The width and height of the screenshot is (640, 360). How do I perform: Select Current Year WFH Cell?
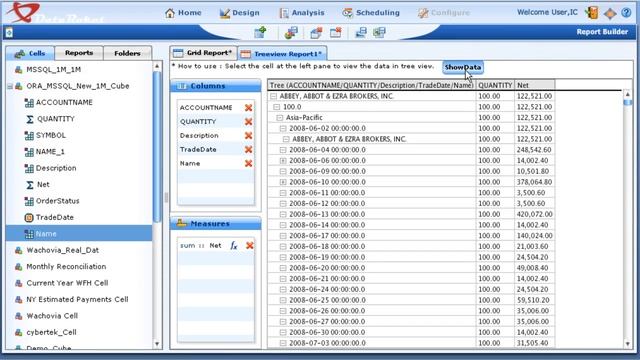67,283
